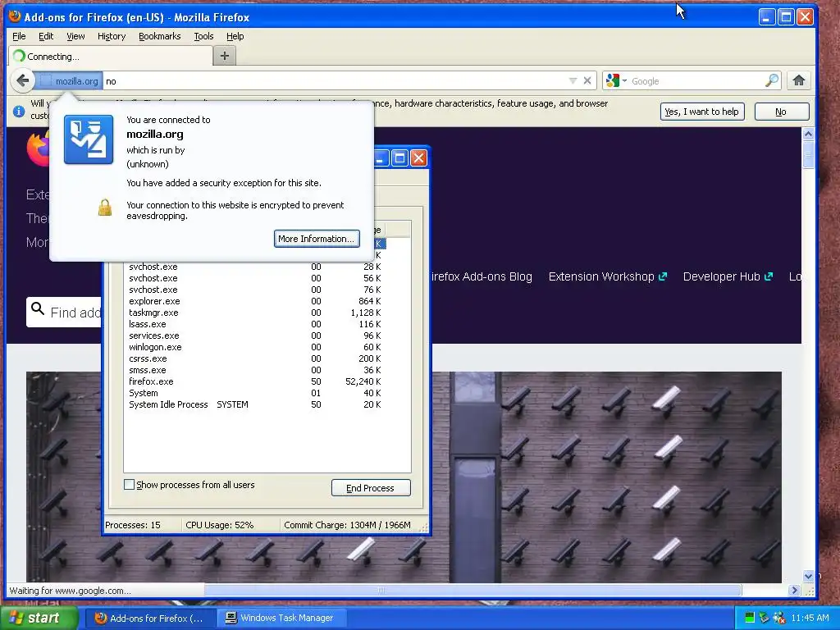Enable Show processes from all users

[x=129, y=485]
